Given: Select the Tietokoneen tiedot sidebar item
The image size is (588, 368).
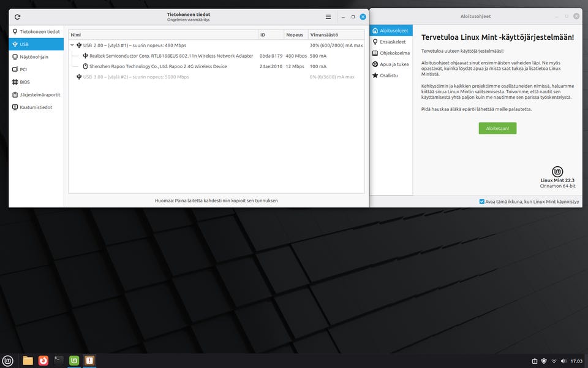Looking at the screenshot, I should tap(36, 31).
